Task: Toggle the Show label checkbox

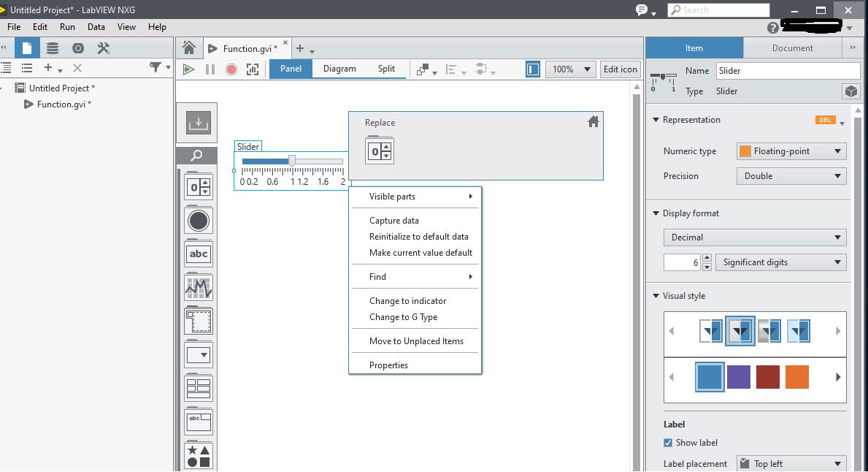Action: point(667,442)
